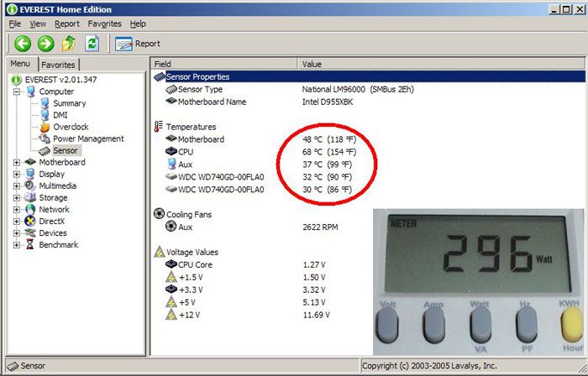Screen dimensions: 588x376
Task: Click the Display monitor icon in tree
Action: pos(30,174)
